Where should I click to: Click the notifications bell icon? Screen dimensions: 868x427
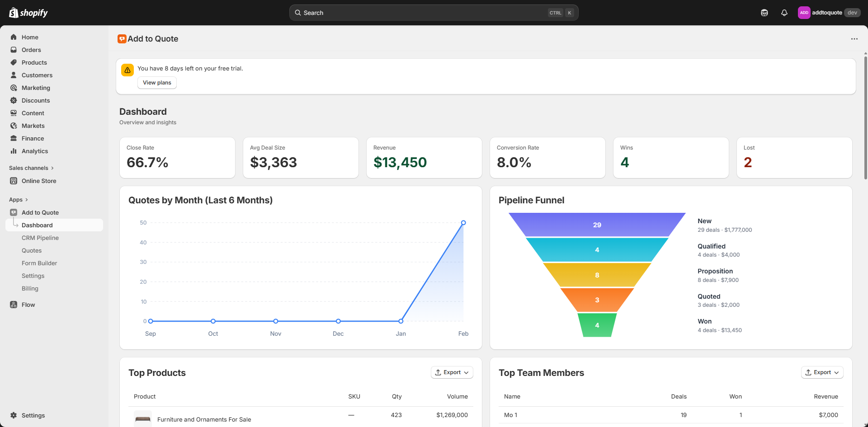point(784,13)
